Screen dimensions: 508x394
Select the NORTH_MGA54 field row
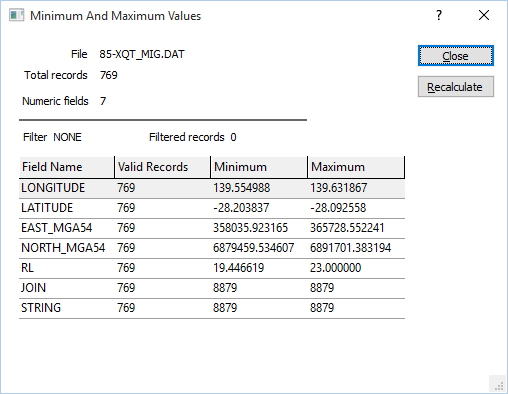click(212, 248)
